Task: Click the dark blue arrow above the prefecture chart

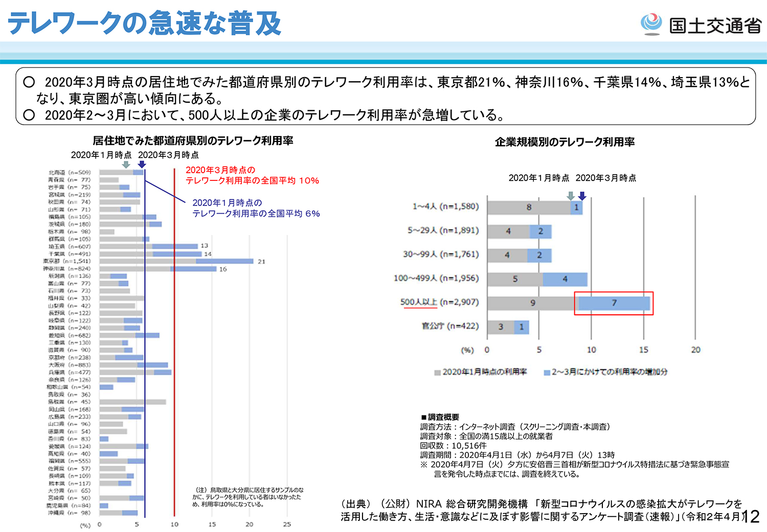Action: (x=142, y=165)
